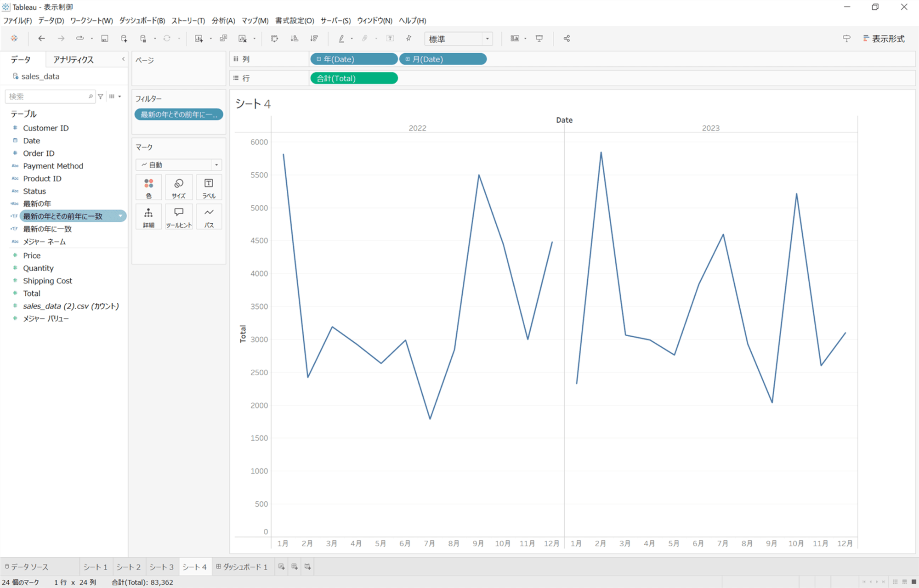Open the 書式設定(O) menu
This screenshot has height=588, width=919.
295,21
